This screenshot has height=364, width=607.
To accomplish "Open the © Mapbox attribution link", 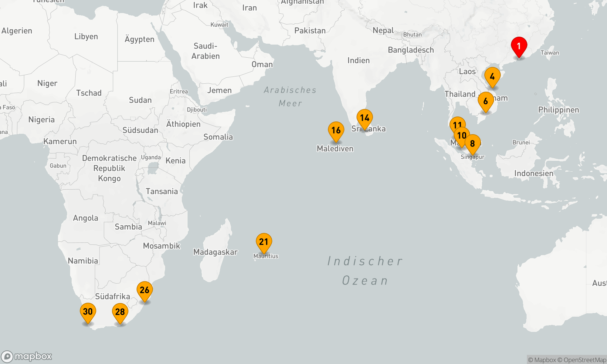I will tap(542, 360).
